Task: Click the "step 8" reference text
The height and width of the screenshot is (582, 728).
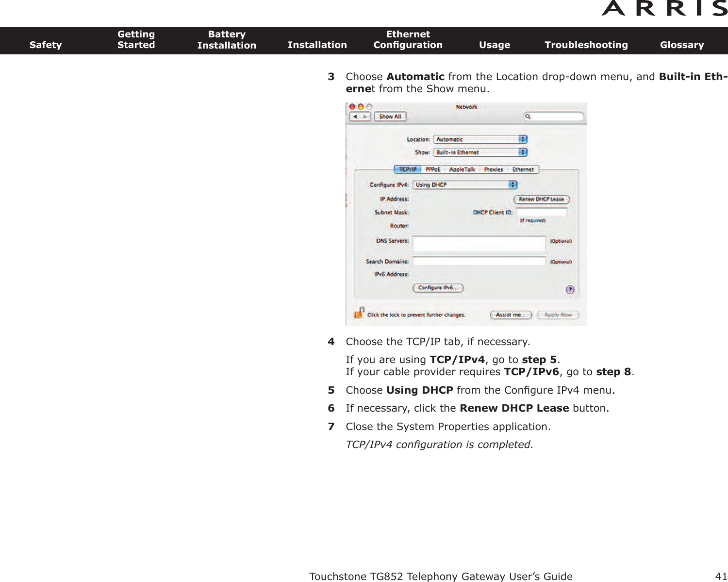Action: pos(613,372)
